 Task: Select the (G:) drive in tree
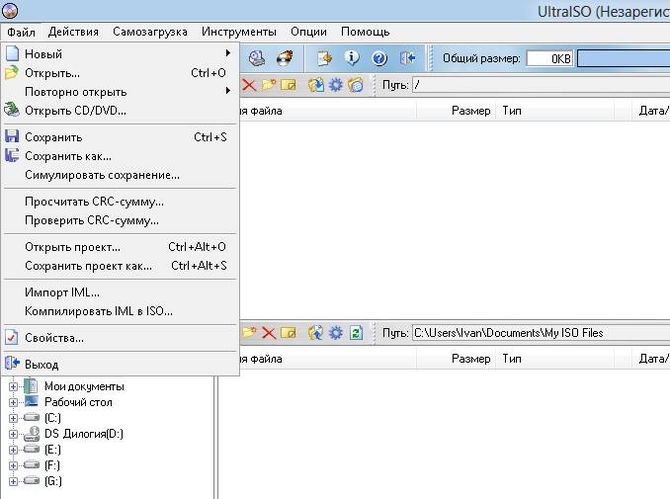[53, 481]
